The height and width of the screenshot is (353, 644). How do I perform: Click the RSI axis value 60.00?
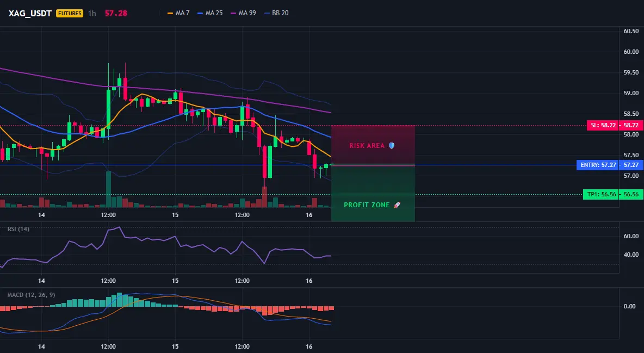(x=631, y=236)
